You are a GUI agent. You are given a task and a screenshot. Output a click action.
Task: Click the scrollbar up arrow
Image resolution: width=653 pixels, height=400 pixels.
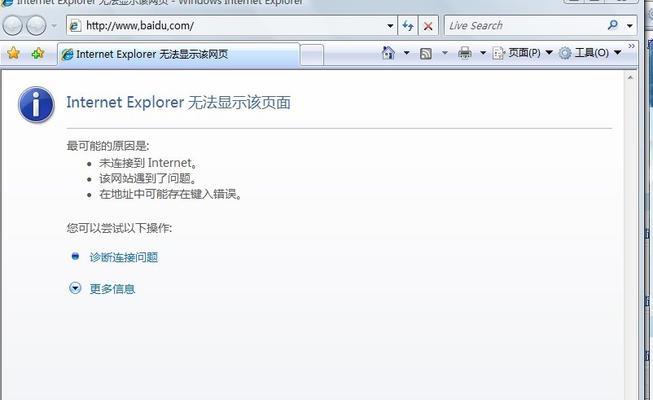[x=630, y=78]
